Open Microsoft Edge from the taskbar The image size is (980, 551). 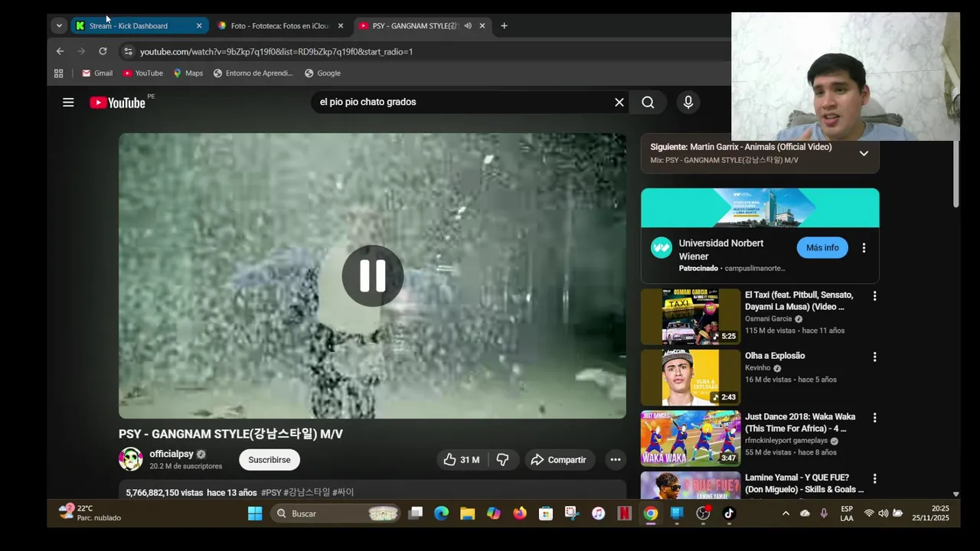click(x=442, y=514)
